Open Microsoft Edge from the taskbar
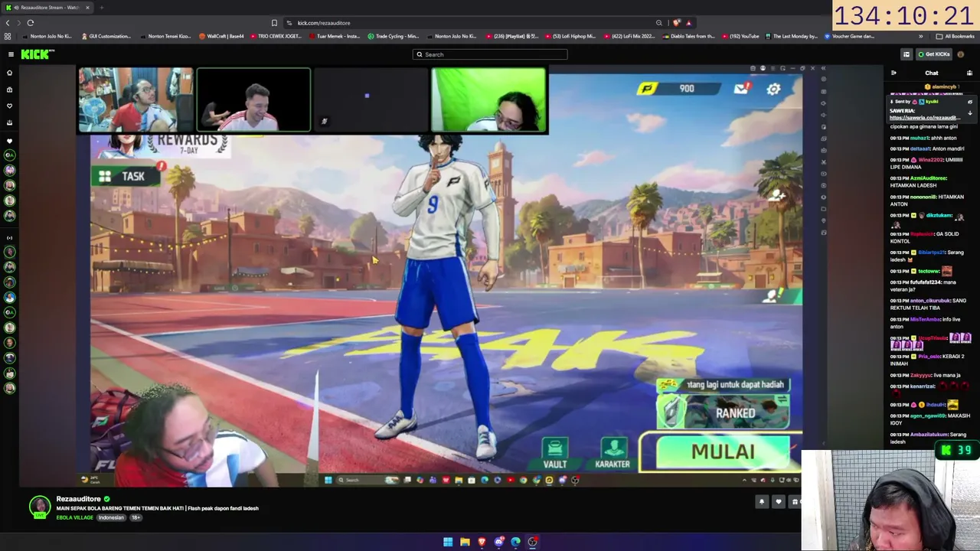The height and width of the screenshot is (551, 980). 516,543
